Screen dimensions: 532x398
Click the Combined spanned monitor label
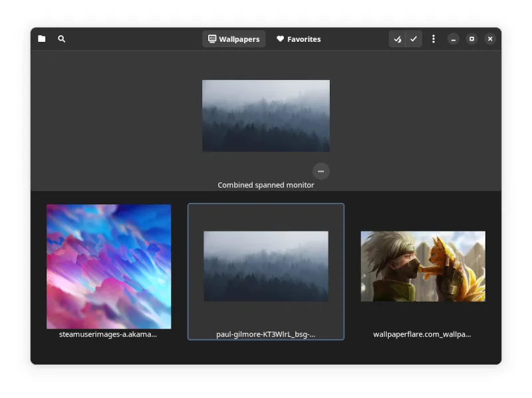265,185
